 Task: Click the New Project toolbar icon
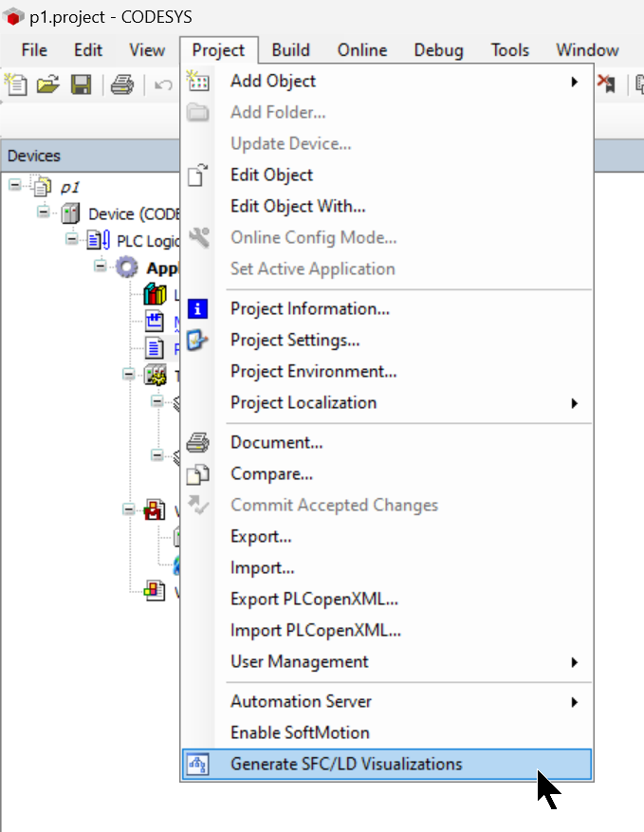pyautogui.click(x=16, y=84)
